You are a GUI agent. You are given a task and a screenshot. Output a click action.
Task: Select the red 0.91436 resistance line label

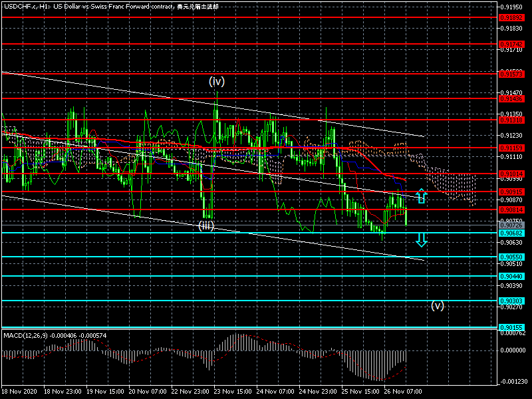click(511, 98)
